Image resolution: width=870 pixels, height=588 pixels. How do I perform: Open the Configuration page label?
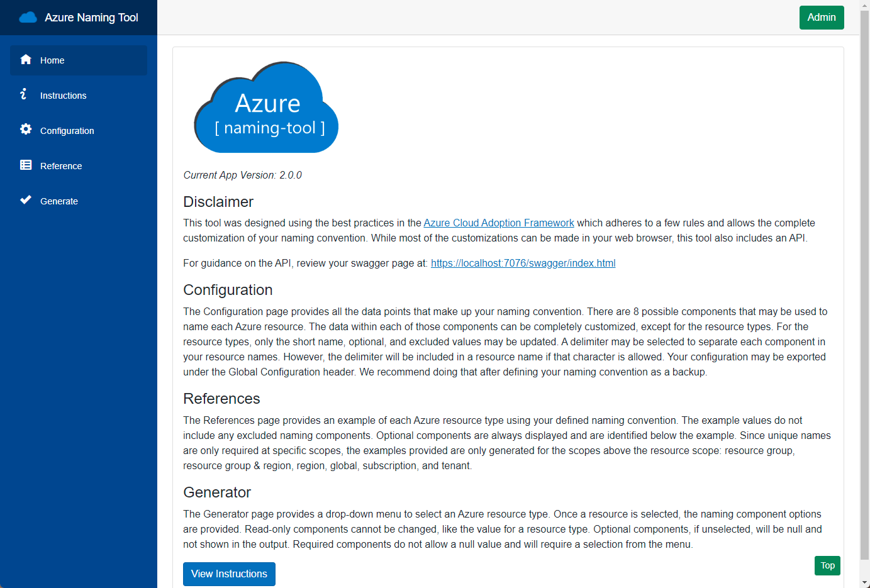(x=67, y=131)
